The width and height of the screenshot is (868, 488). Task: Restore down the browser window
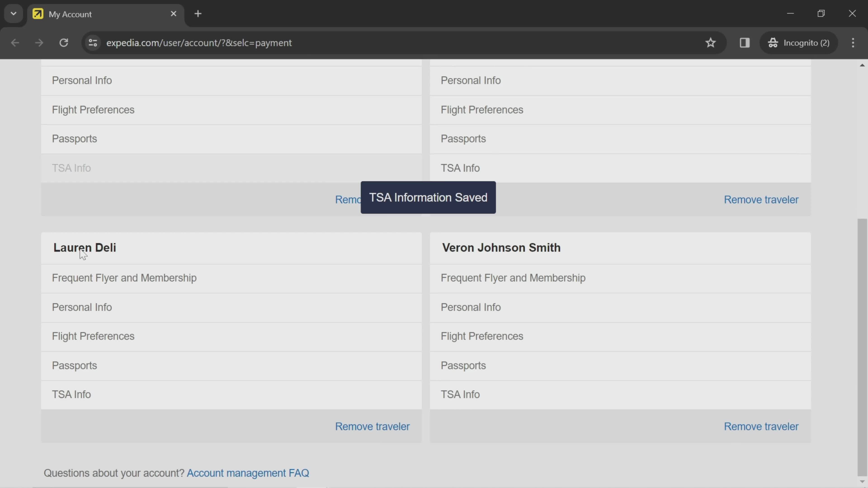coord(821,14)
